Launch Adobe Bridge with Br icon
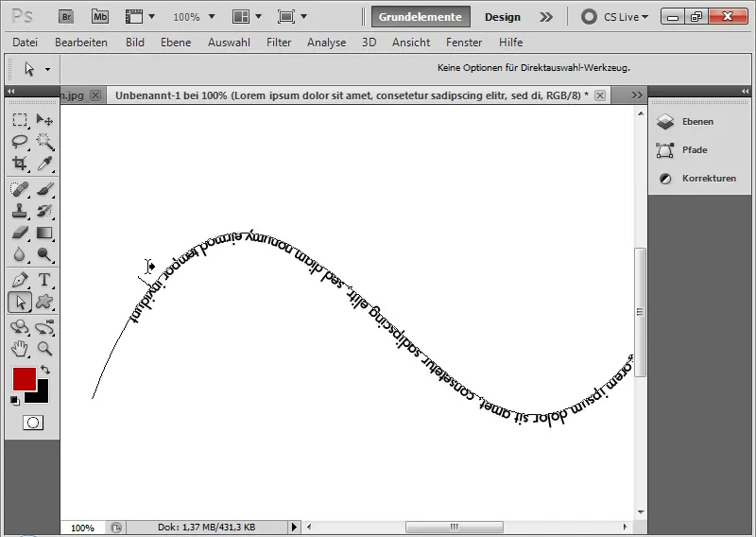Screen dimensions: 756x537 (x=66, y=17)
